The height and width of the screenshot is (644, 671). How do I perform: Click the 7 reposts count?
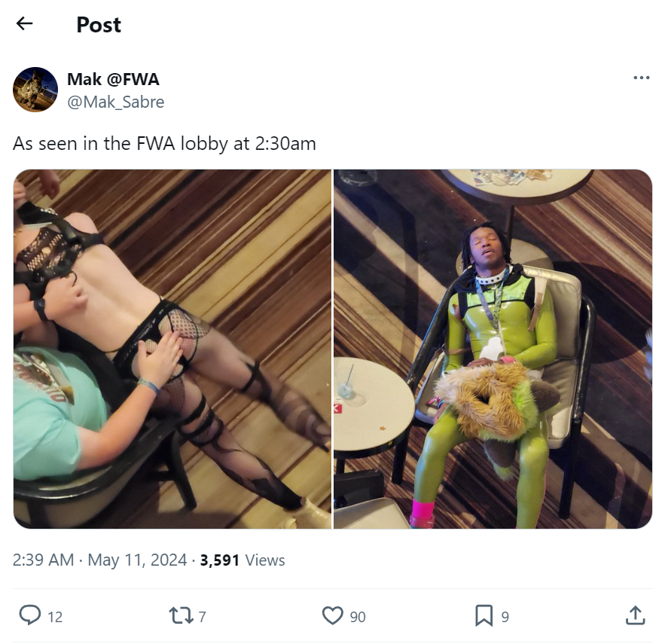202,617
